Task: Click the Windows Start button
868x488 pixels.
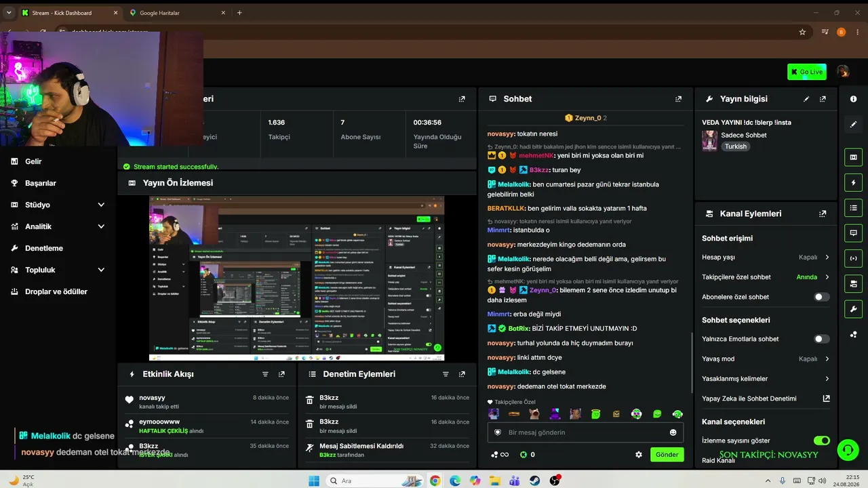Action: click(x=314, y=481)
